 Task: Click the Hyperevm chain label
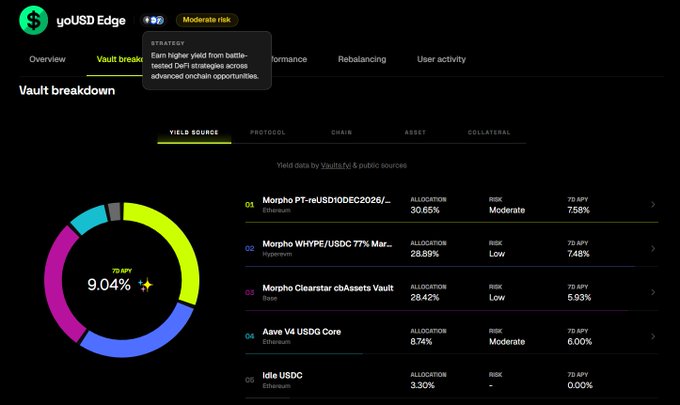click(x=277, y=254)
